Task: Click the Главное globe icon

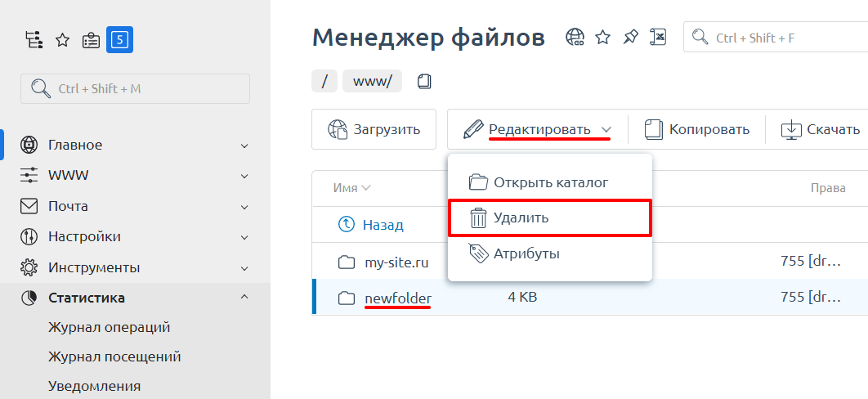Action: click(x=29, y=145)
